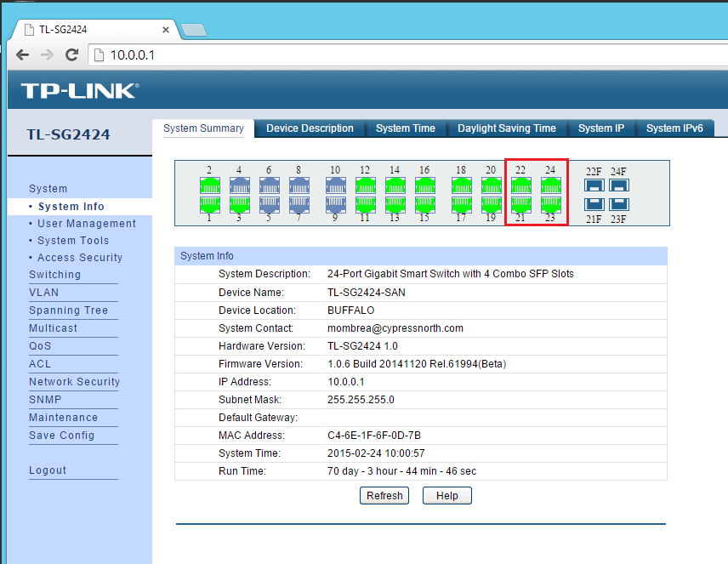This screenshot has width=728, height=564.
Task: Click the address bar showing 10.0.0.1
Action: 408,54
